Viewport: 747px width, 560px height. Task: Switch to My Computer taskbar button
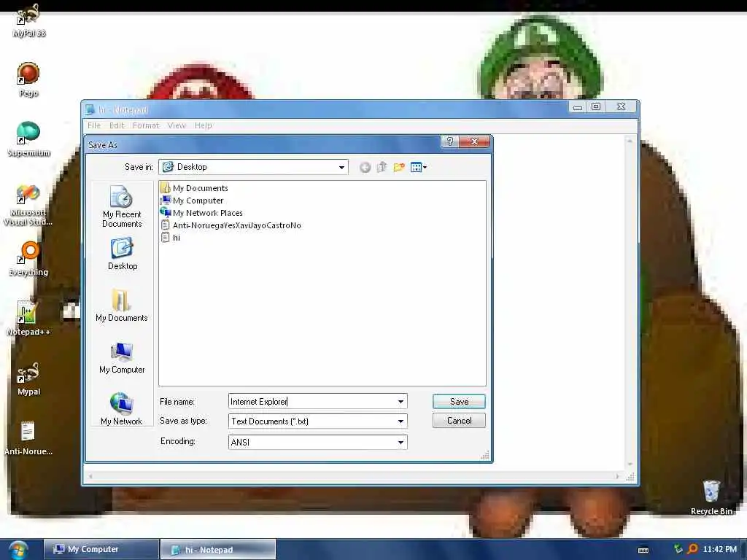(x=101, y=549)
